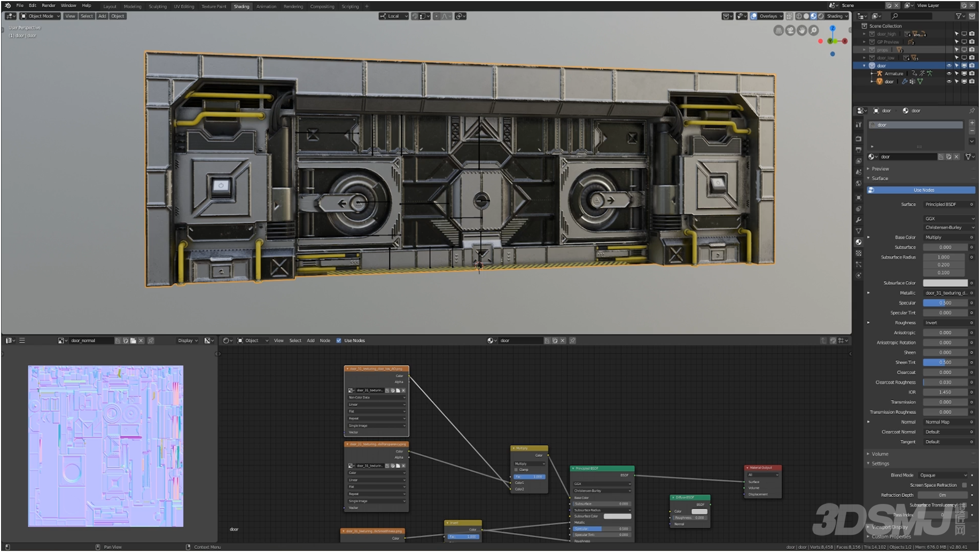Click the perspective/orthographic grid toggle in viewport

point(779,30)
